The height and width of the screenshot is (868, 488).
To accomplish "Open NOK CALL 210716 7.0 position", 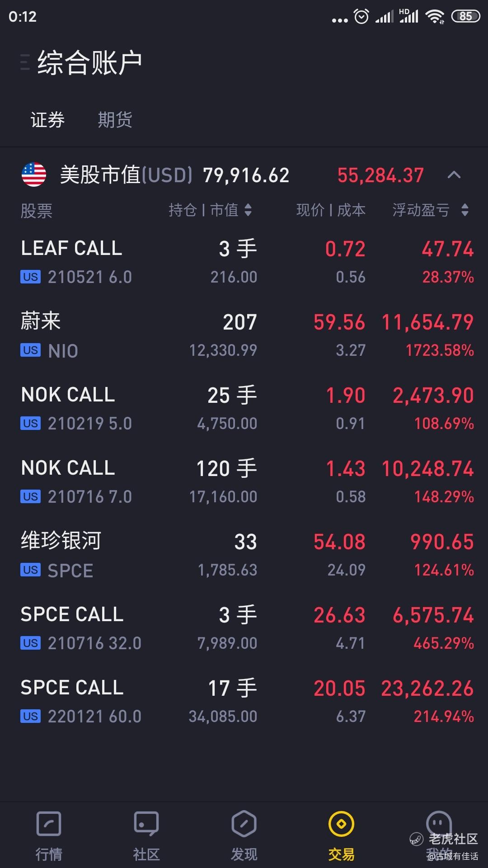I will (244, 482).
